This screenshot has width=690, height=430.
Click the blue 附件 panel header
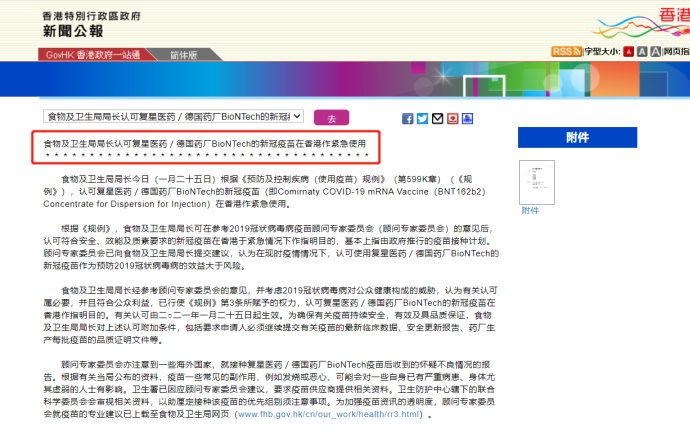point(577,137)
